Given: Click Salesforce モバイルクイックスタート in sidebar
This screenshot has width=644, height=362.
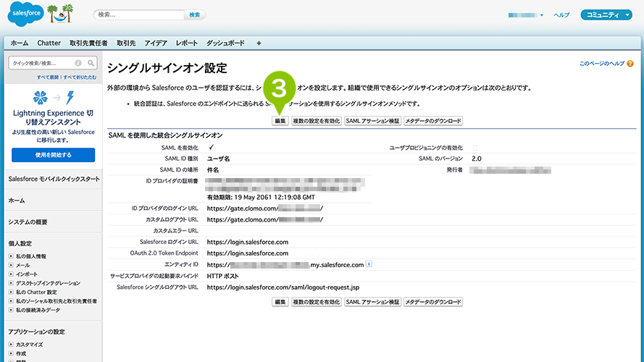Looking at the screenshot, I should tap(54, 179).
